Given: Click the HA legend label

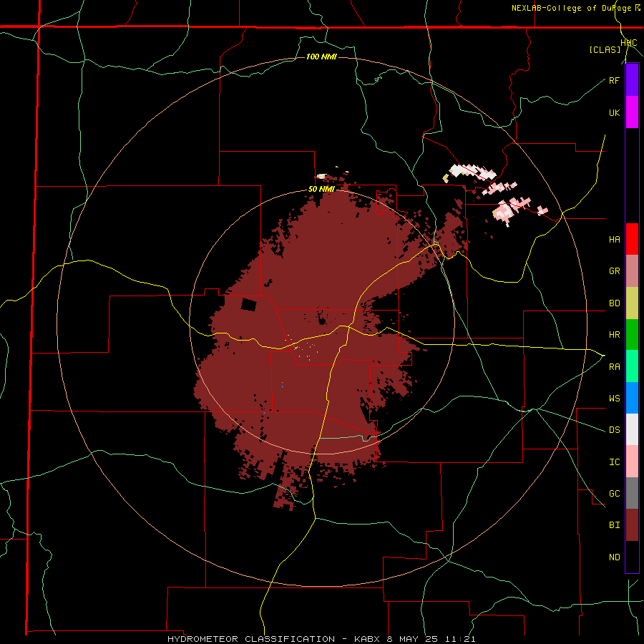Looking at the screenshot, I should [614, 239].
